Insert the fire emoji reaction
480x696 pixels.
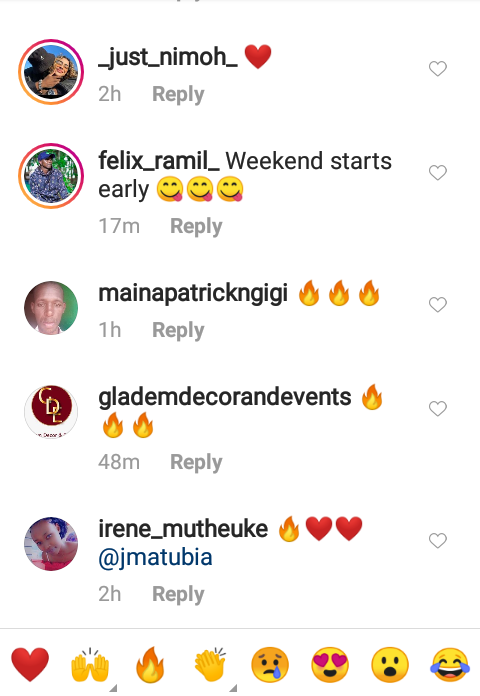pos(150,664)
